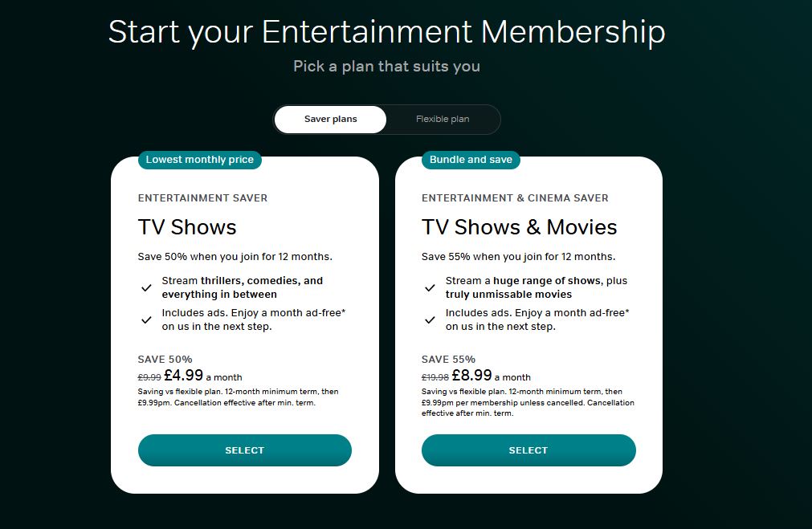Click the crossed-out £19.98 original price
The image size is (812, 529).
[x=437, y=376]
